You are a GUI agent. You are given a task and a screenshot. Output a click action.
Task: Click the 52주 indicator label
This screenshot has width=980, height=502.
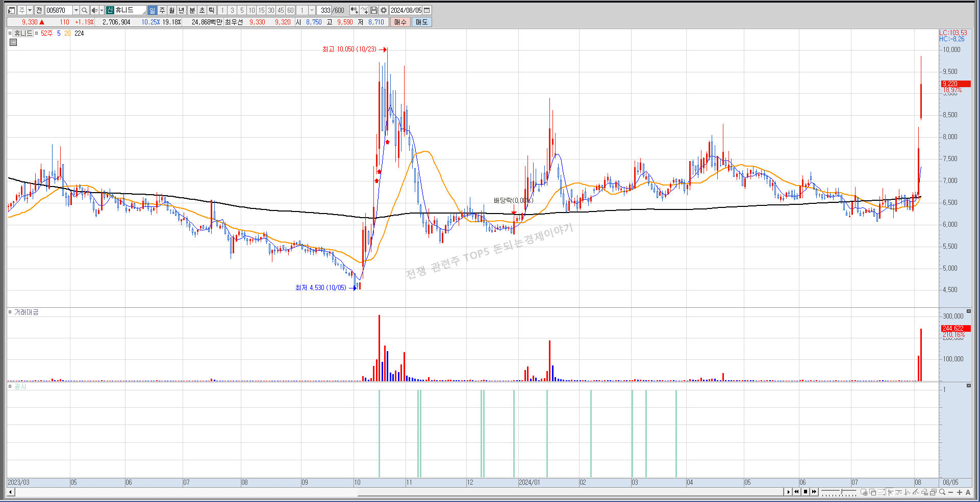(46, 33)
